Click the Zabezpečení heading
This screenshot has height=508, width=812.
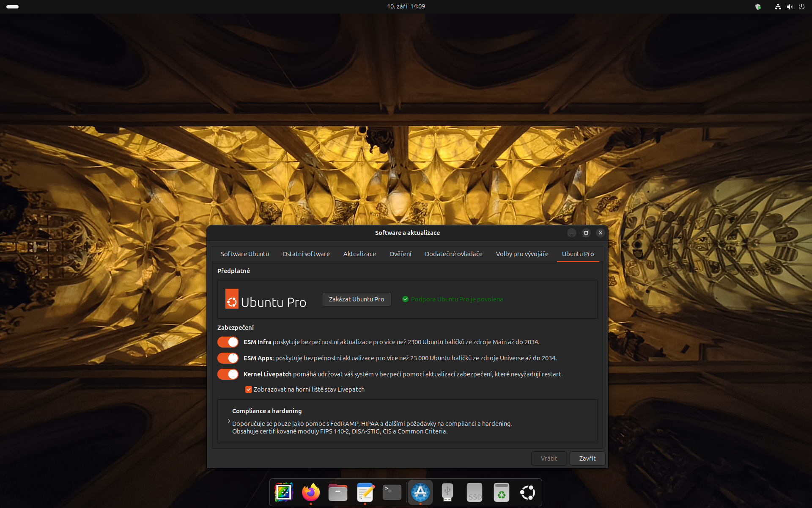click(x=236, y=328)
